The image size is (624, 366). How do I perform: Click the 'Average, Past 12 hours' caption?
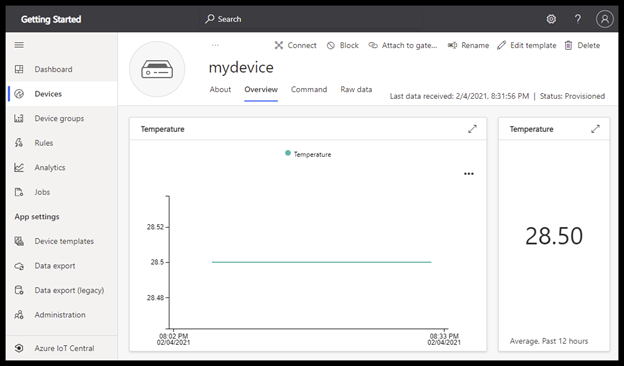549,341
